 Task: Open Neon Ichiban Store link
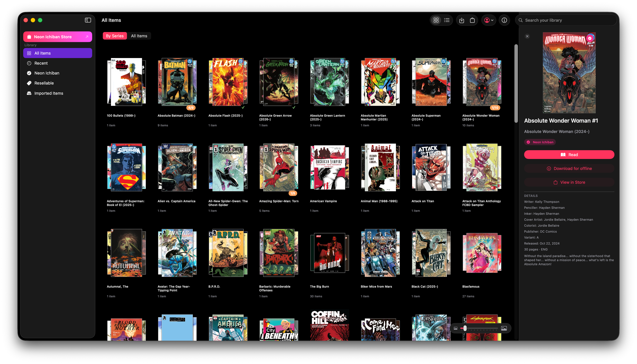[58, 37]
